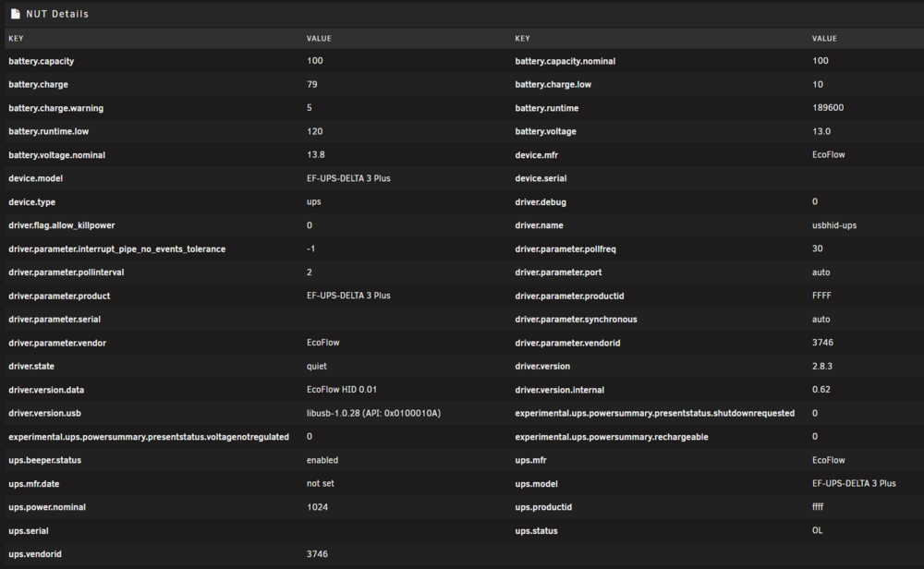Click driver.parameter.interrupt_pipe_no_events_tolerance key
Viewport: 924px width, 569px height.
click(x=116, y=249)
